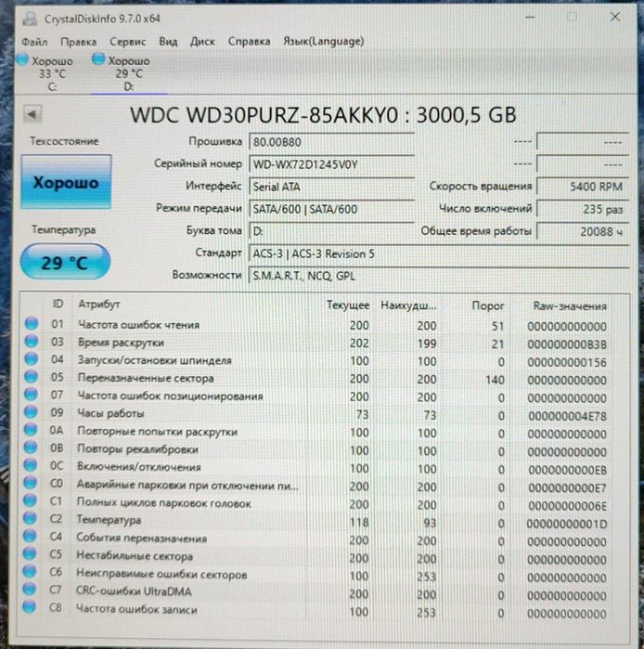Select the row Повторы рекалибровки
Screen dimensions: 644x649
(x=316, y=450)
